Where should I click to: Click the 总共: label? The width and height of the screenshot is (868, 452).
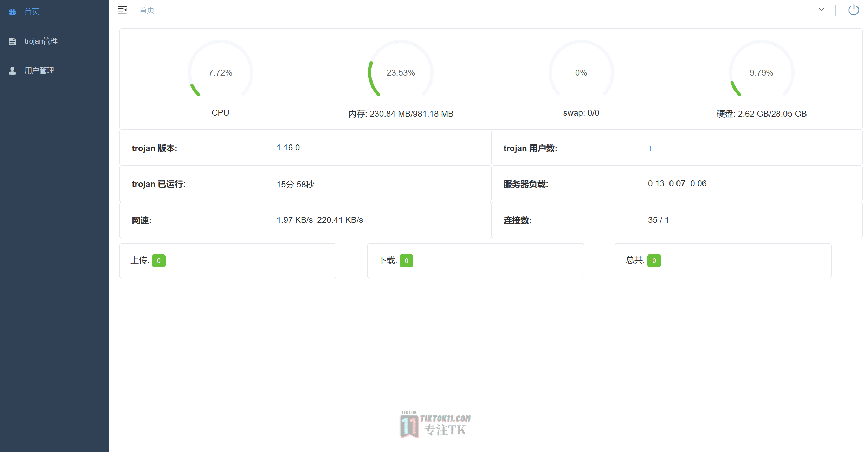(635, 260)
